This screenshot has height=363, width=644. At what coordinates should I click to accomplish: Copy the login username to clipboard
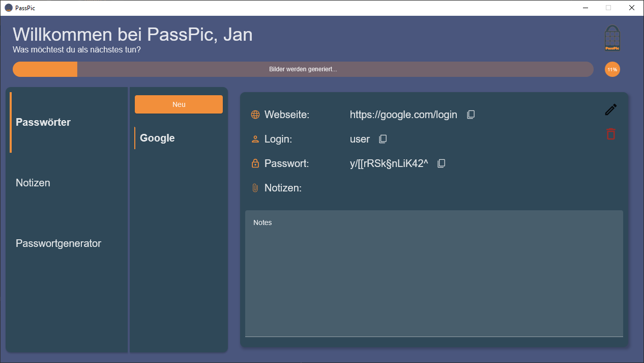[383, 139]
